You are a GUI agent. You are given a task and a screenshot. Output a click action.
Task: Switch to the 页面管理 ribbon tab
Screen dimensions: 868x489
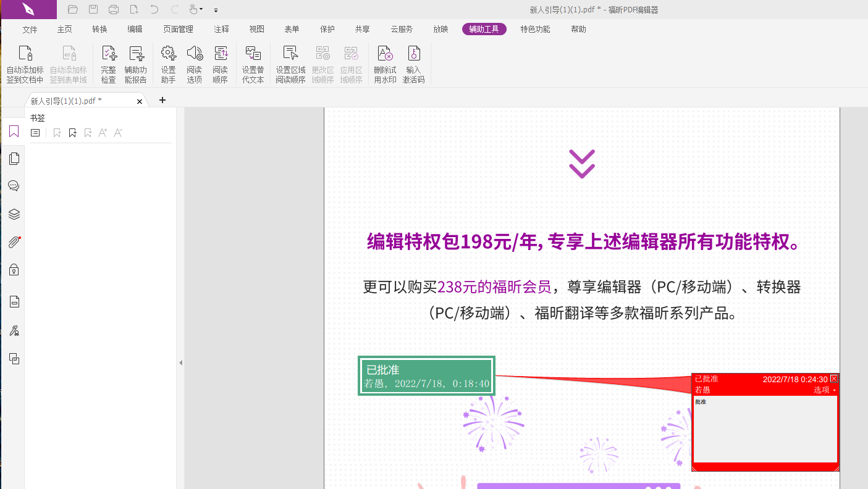click(x=178, y=28)
